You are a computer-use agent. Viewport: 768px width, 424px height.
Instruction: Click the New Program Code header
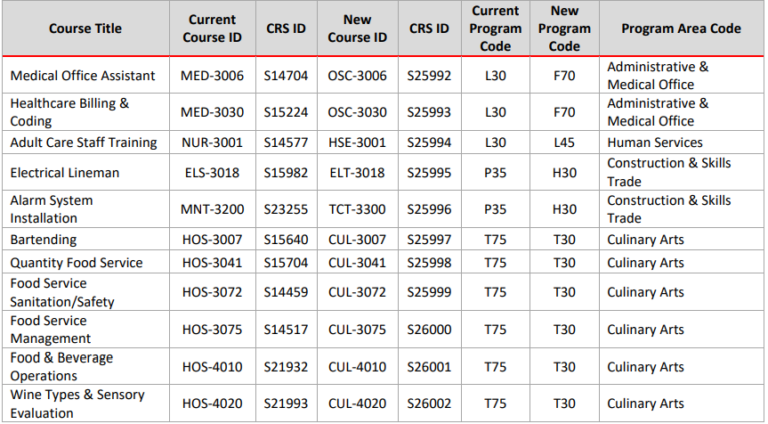pyautogui.click(x=564, y=28)
